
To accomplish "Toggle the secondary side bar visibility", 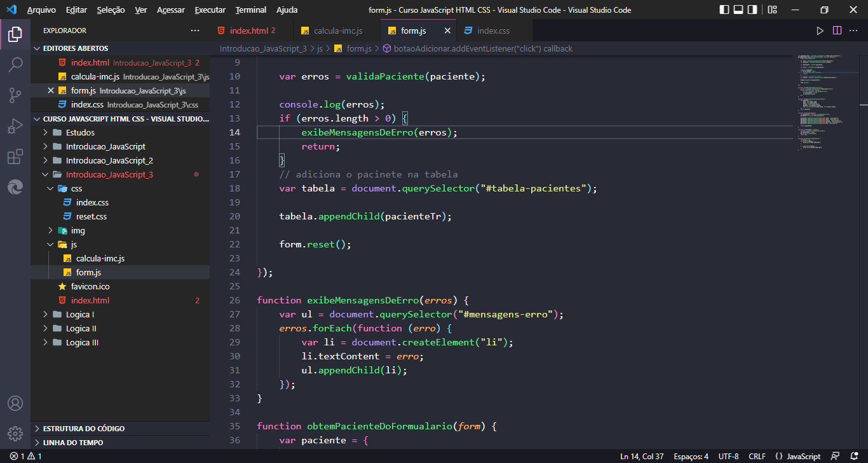I will point(753,10).
